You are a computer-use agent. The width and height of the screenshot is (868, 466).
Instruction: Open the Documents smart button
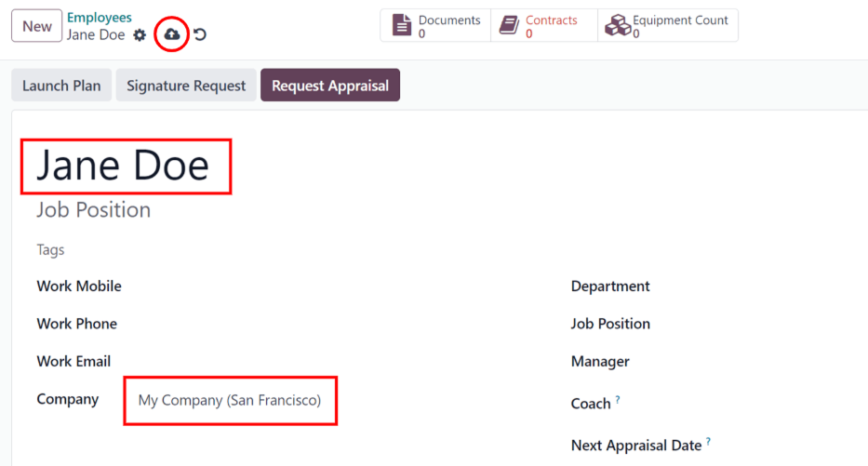(x=435, y=26)
